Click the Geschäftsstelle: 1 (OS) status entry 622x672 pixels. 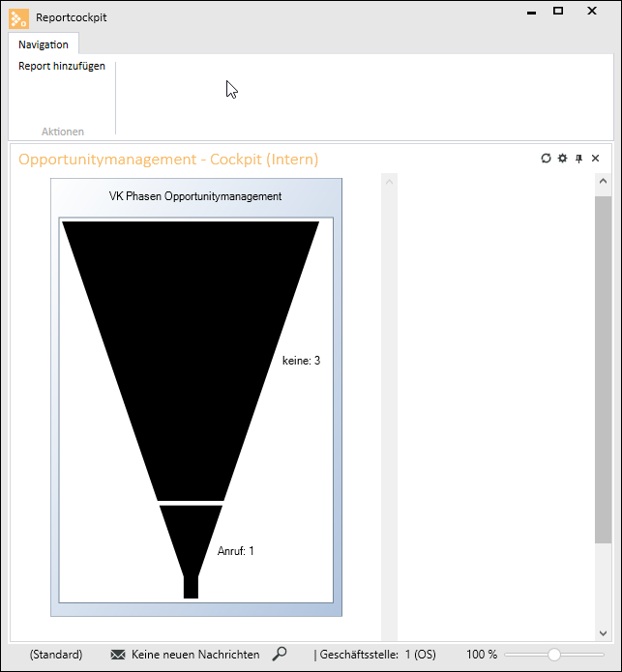coord(377,655)
